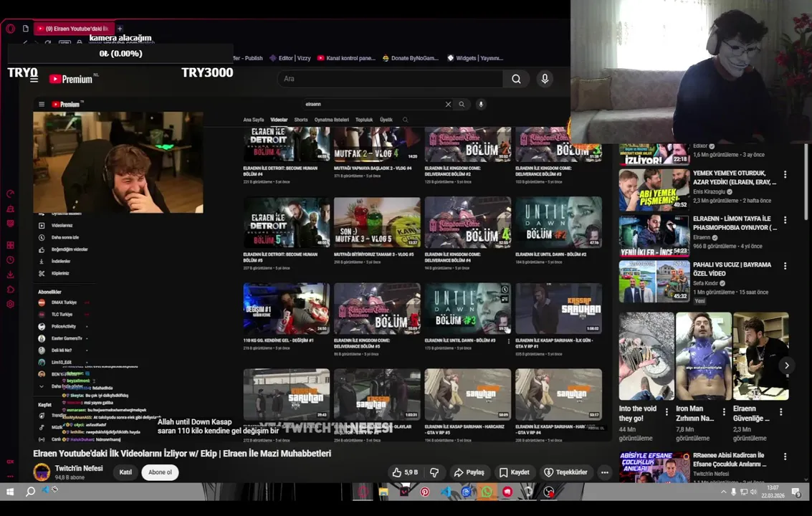Viewport: 812px width, 516px height.
Task: Open browser History clock icon in sidebar
Action: 10,260
